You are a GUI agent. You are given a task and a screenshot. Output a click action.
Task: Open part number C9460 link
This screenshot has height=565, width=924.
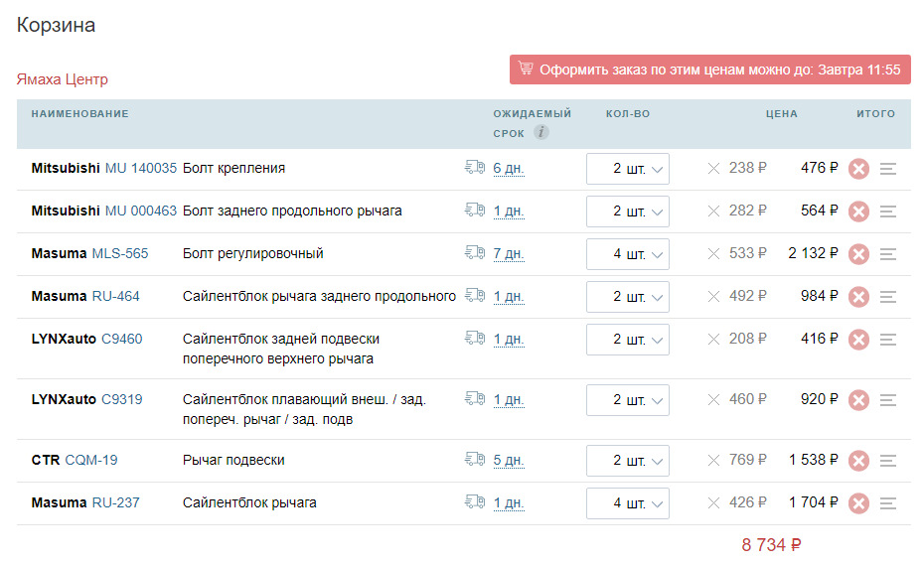point(122,340)
